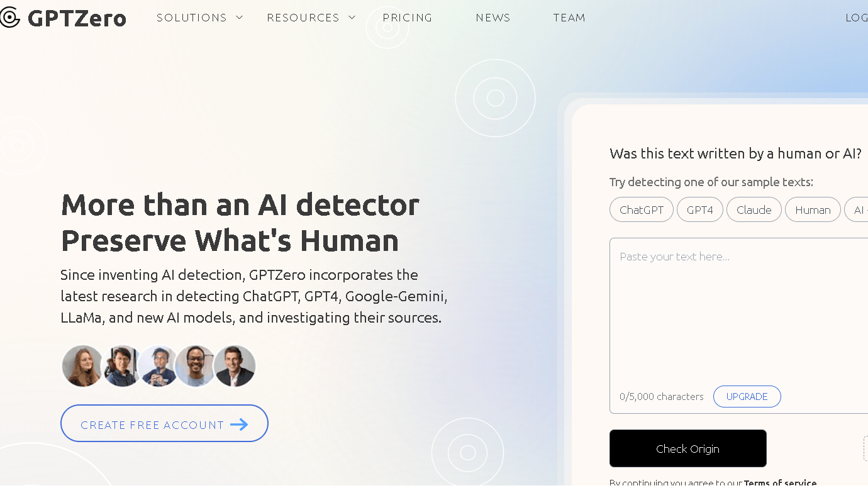868x488 pixels.
Task: Click the black Check Origin button
Action: tap(687, 448)
